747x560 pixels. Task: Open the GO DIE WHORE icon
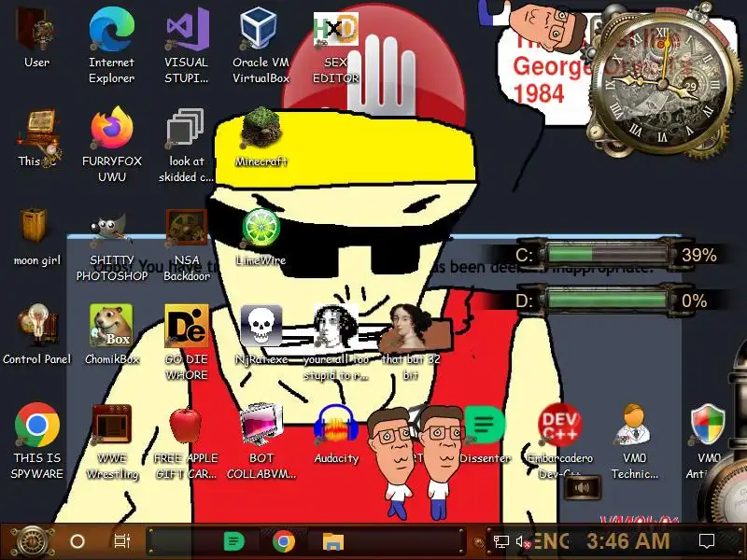point(186,343)
